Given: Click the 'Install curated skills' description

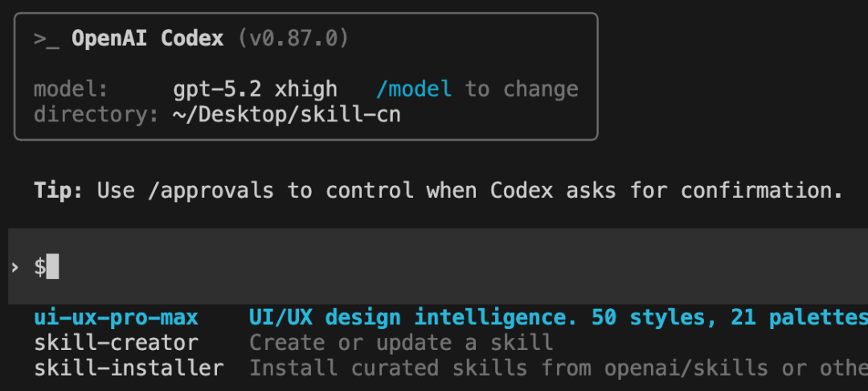Looking at the screenshot, I should 555,368.
